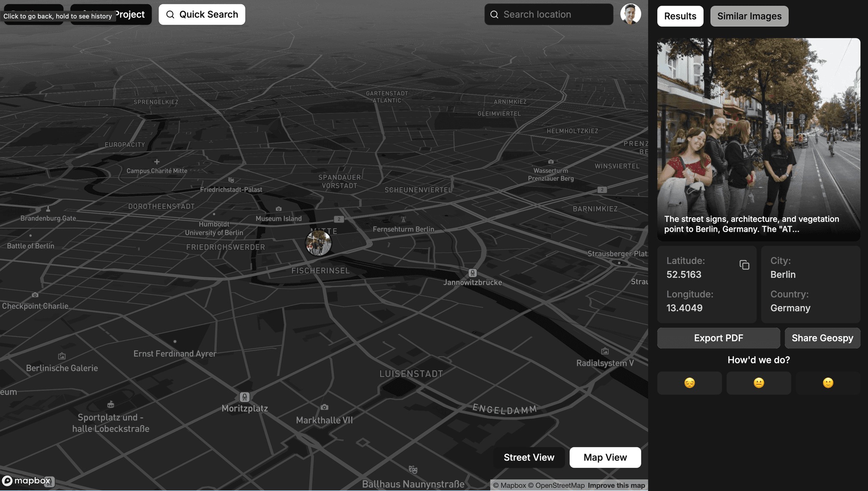Click the camera icon near Wasserturm Prenzlauer Berg
Viewport: 868px width, 491px height.
pos(551,161)
